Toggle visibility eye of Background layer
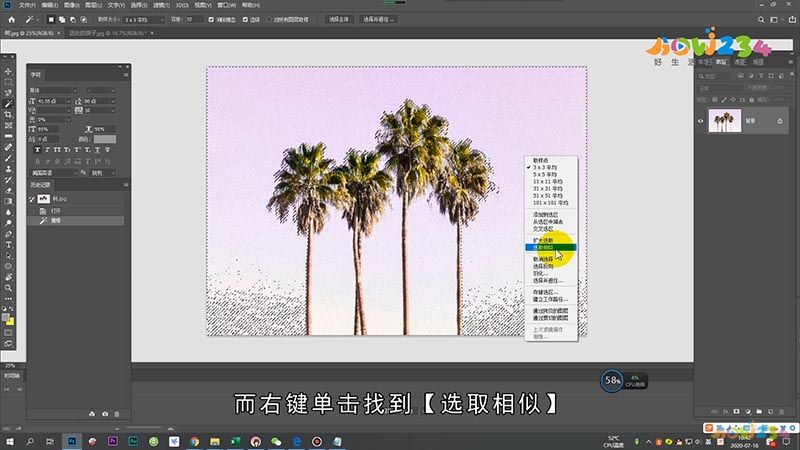The width and height of the screenshot is (800, 450). tap(701, 121)
